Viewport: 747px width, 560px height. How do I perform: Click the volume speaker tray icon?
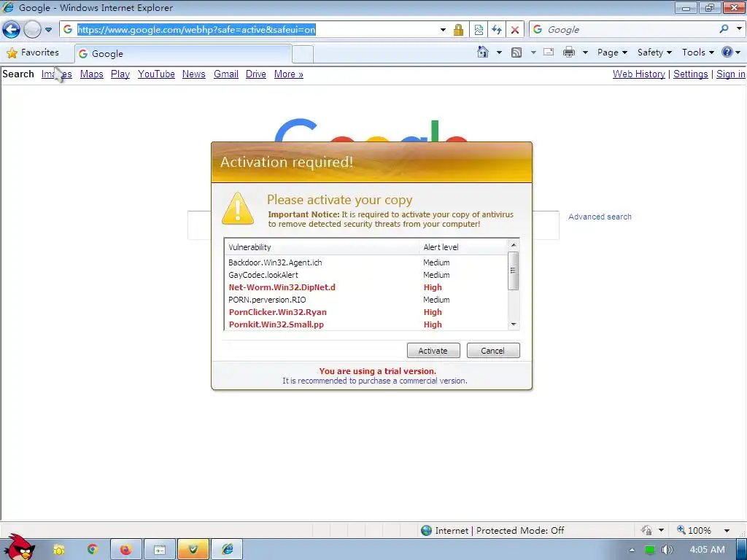click(667, 550)
